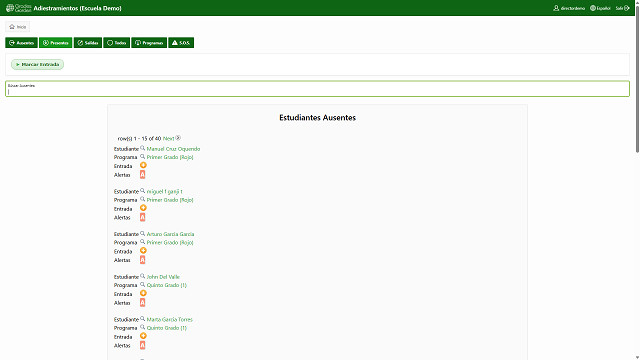Click magnifier icon next to John Del Valle

pyautogui.click(x=142, y=276)
